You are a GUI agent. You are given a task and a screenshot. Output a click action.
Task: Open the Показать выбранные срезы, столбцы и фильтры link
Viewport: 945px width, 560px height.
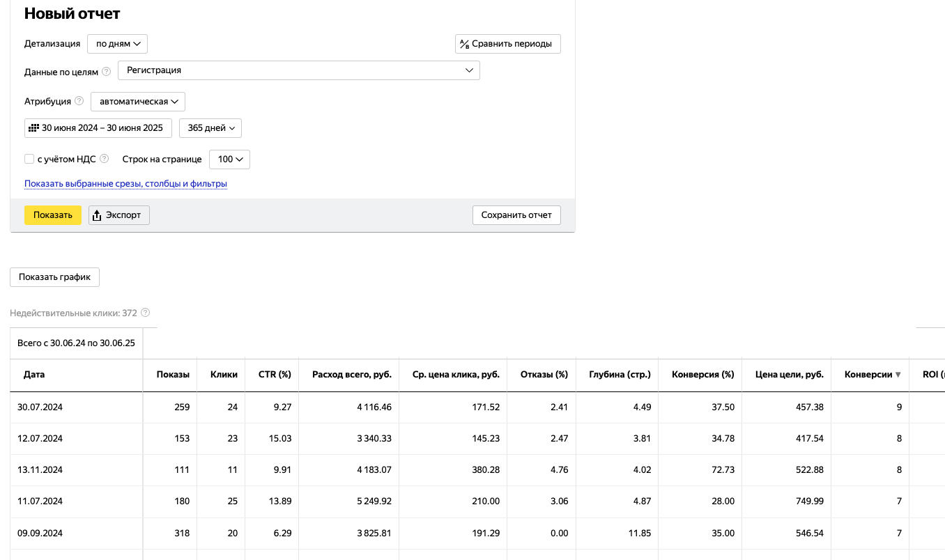[x=125, y=184]
